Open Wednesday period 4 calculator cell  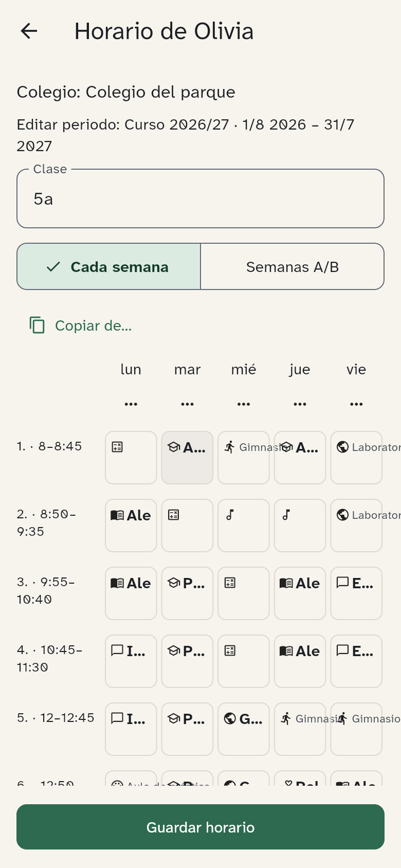[x=244, y=661]
